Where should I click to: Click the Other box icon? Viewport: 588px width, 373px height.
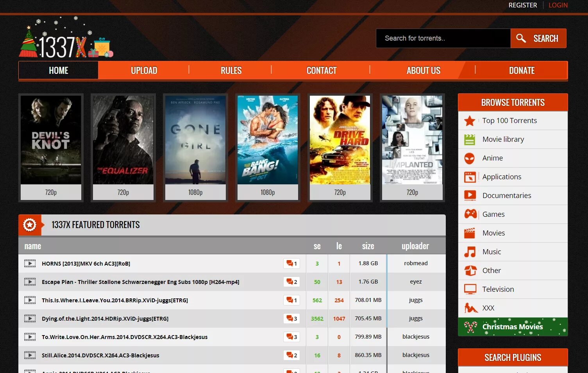(470, 270)
